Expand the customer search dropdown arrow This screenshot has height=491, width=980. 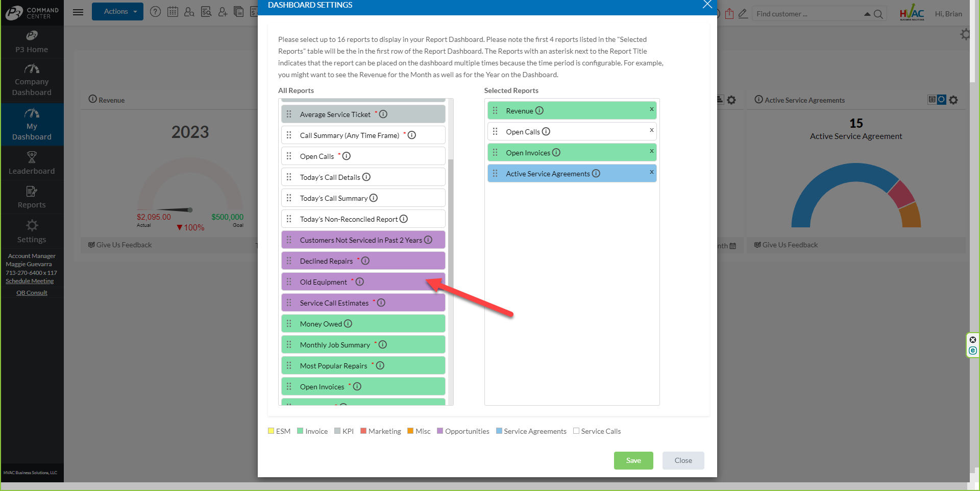point(868,14)
